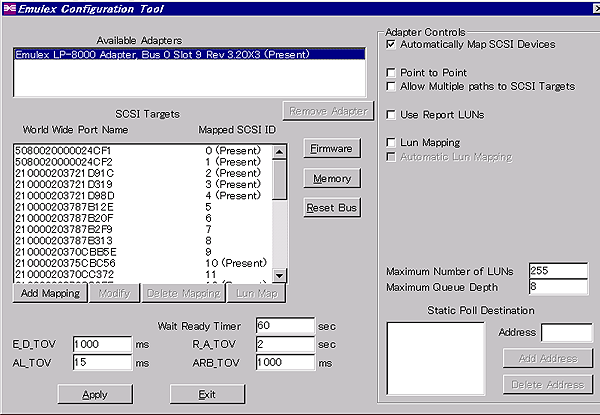This screenshot has height=415, width=600.
Task: Select target 5080020000024CF1
Action: point(143,151)
